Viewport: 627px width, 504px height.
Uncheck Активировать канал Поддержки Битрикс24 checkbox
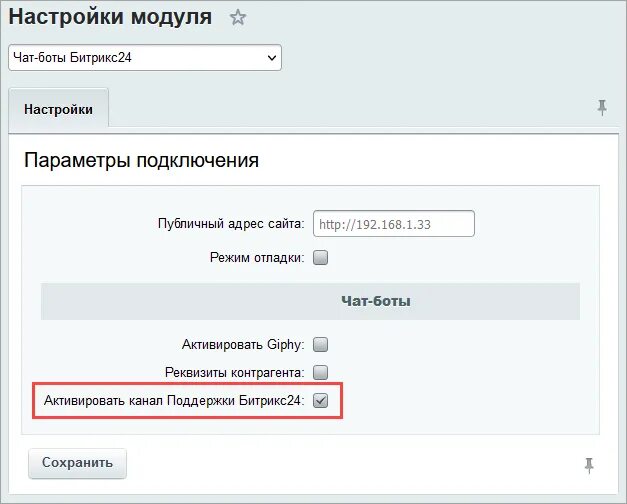tap(320, 400)
